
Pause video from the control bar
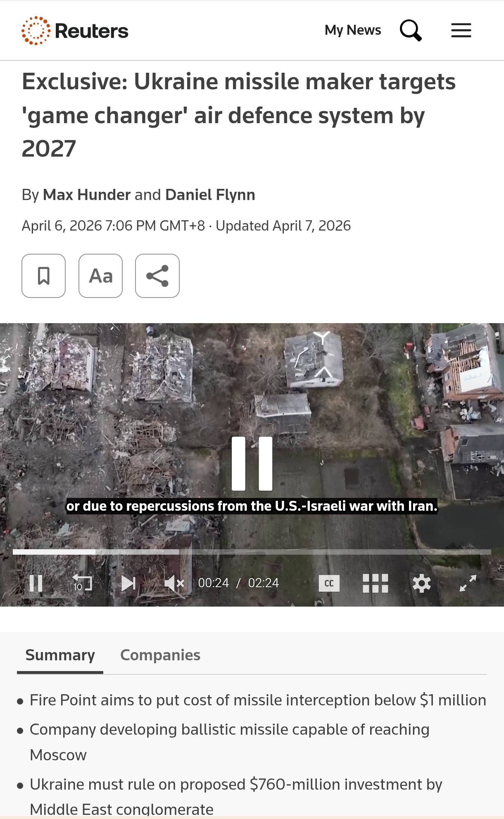(x=36, y=583)
